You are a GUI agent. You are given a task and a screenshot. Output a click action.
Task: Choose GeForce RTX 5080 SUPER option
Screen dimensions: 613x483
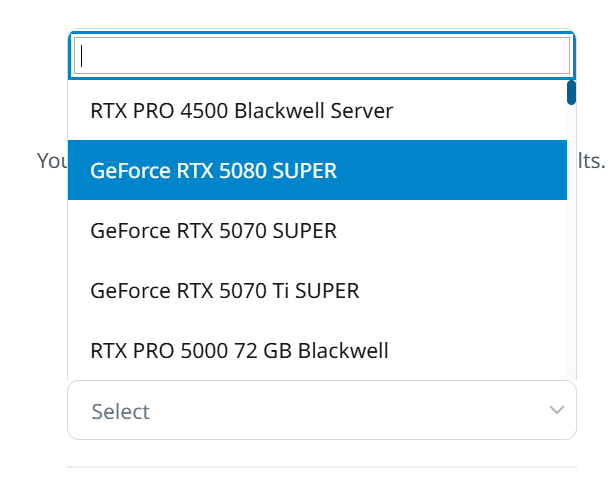click(317, 170)
